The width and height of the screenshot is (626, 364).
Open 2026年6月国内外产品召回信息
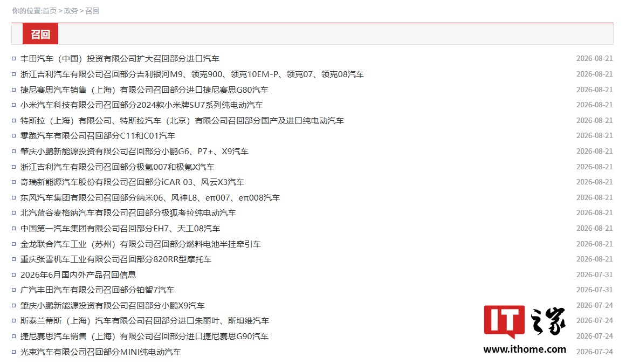point(78,274)
